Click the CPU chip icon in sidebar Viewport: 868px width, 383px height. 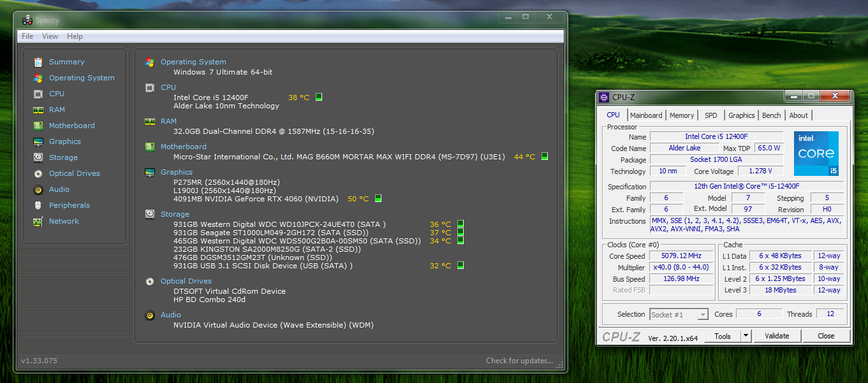pyautogui.click(x=38, y=94)
